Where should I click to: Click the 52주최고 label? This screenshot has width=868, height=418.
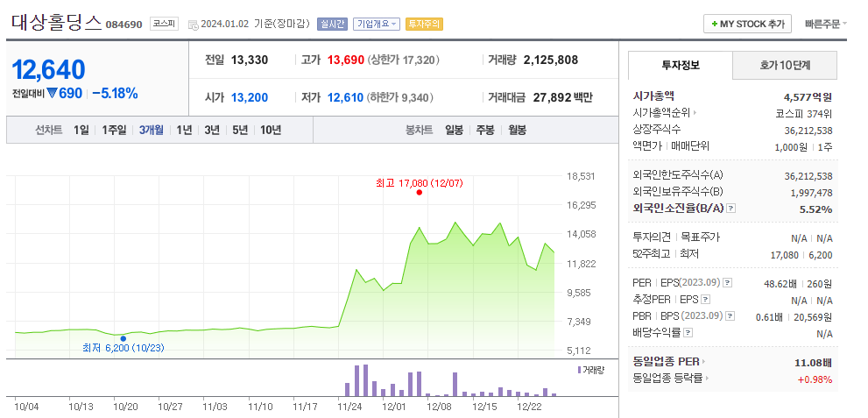click(x=651, y=253)
